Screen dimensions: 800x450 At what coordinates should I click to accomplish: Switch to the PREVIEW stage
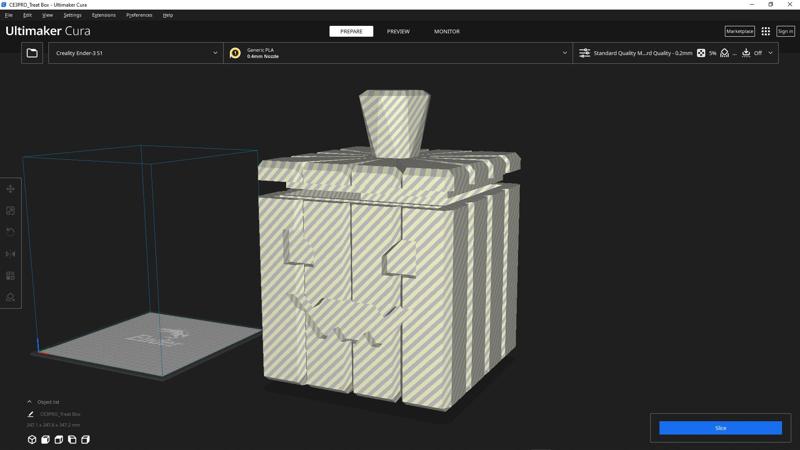pos(398,32)
